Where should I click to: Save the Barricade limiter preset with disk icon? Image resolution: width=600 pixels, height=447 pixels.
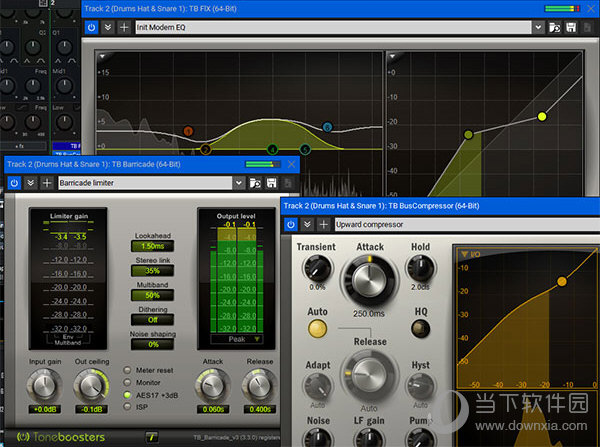click(x=271, y=183)
